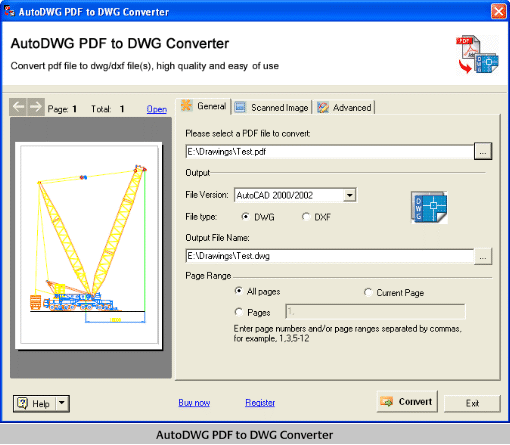This screenshot has width=510, height=445.
Task: Click the Open link above the preview
Action: click(x=157, y=109)
